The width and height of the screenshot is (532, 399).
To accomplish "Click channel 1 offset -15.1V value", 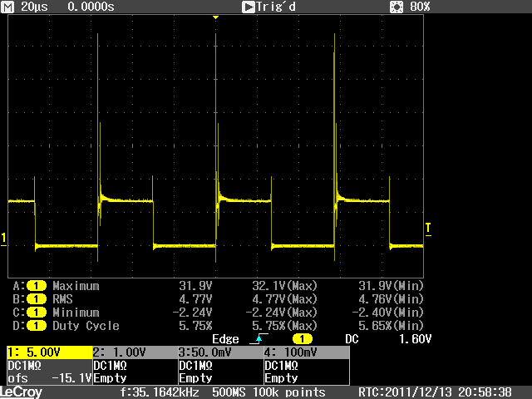I will point(71,378).
